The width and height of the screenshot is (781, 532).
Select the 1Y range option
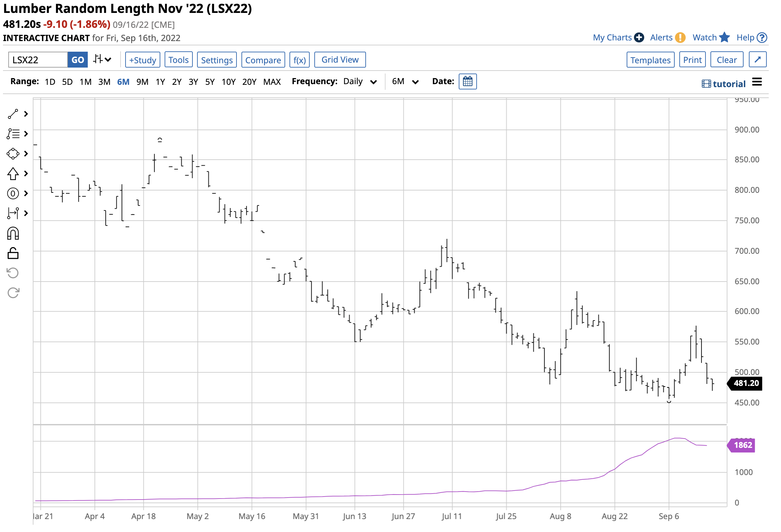coord(160,82)
